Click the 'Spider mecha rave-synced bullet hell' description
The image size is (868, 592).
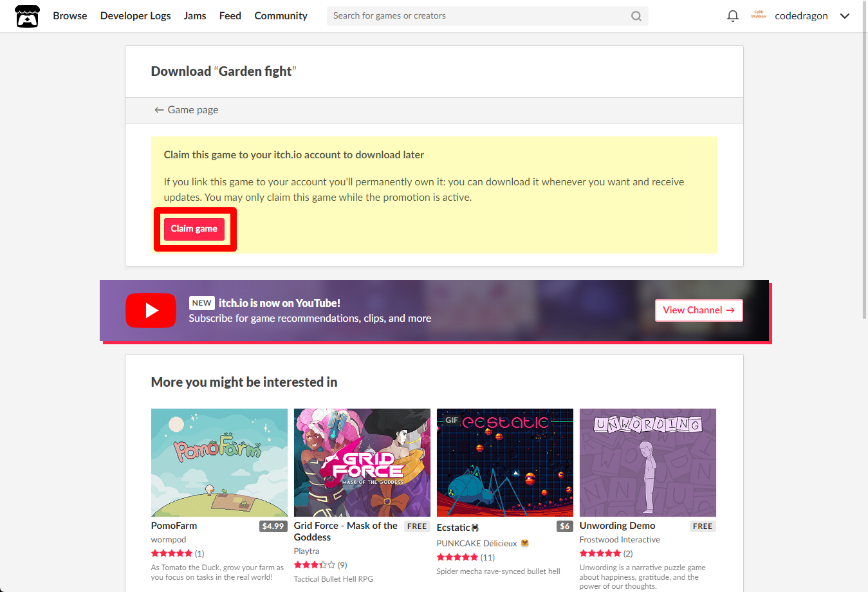point(499,571)
